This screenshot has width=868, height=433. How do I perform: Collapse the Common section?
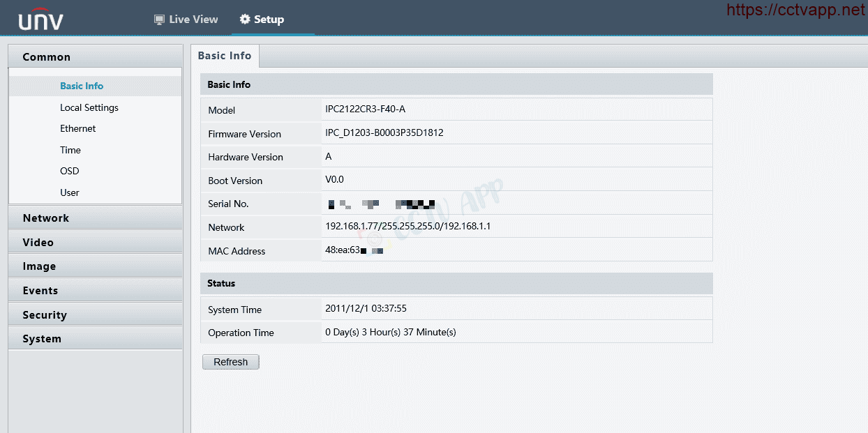coord(46,57)
